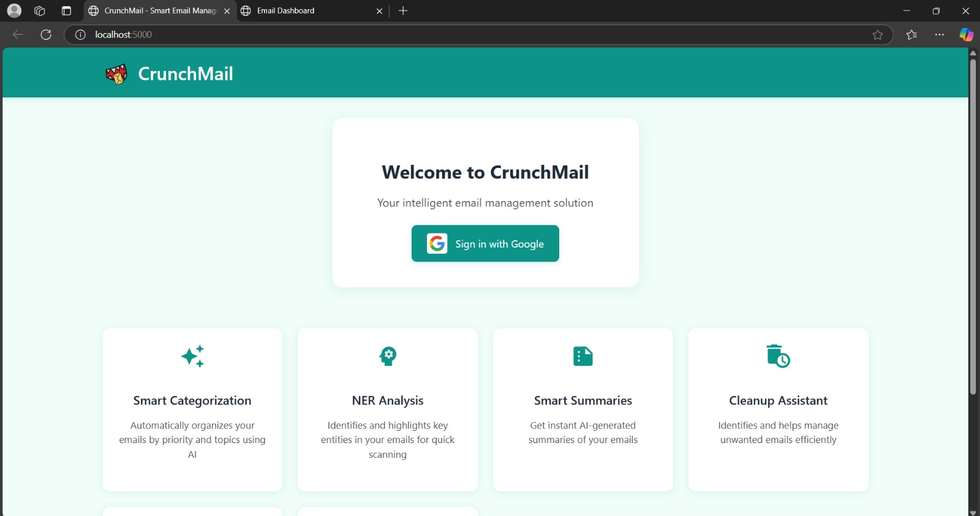The width and height of the screenshot is (980, 516).
Task: Click 'Your intelligent email management solution' text
Action: (485, 203)
